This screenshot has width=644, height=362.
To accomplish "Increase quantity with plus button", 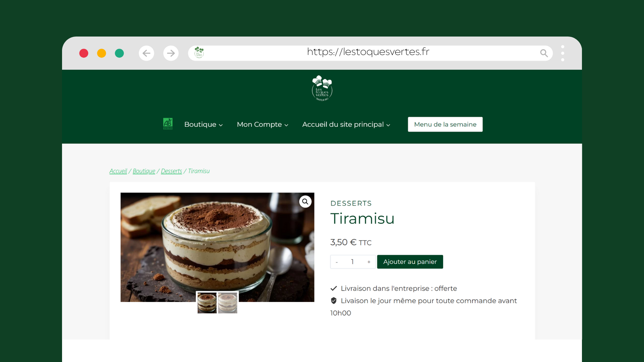I will pyautogui.click(x=369, y=262).
